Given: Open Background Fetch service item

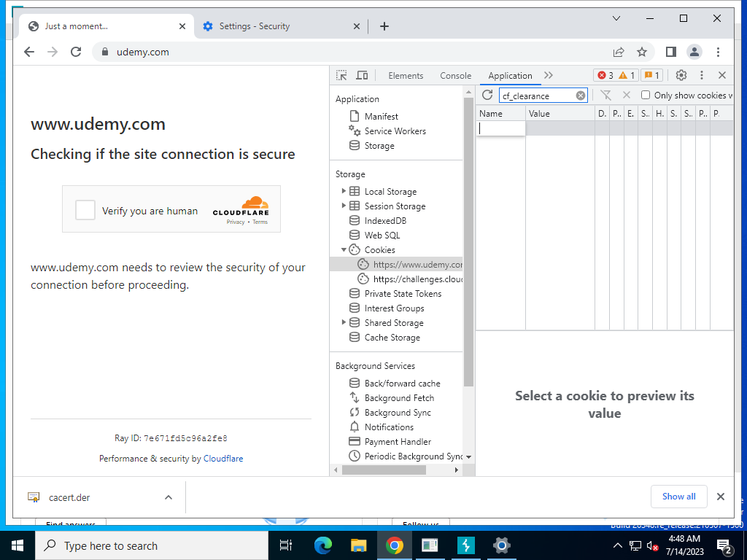Looking at the screenshot, I should tap(399, 397).
